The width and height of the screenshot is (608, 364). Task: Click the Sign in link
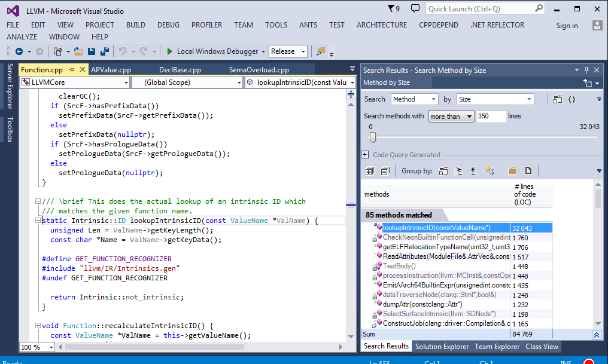(x=567, y=26)
